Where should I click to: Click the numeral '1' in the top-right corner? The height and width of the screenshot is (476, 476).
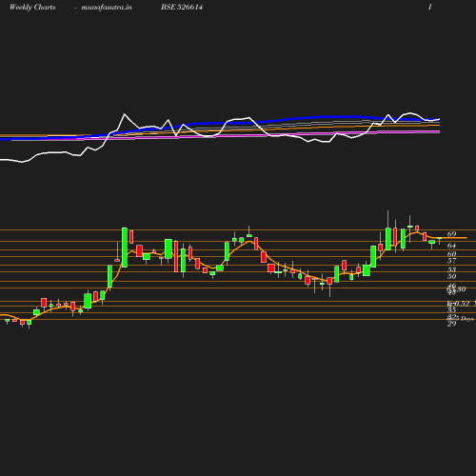coord(430,7)
